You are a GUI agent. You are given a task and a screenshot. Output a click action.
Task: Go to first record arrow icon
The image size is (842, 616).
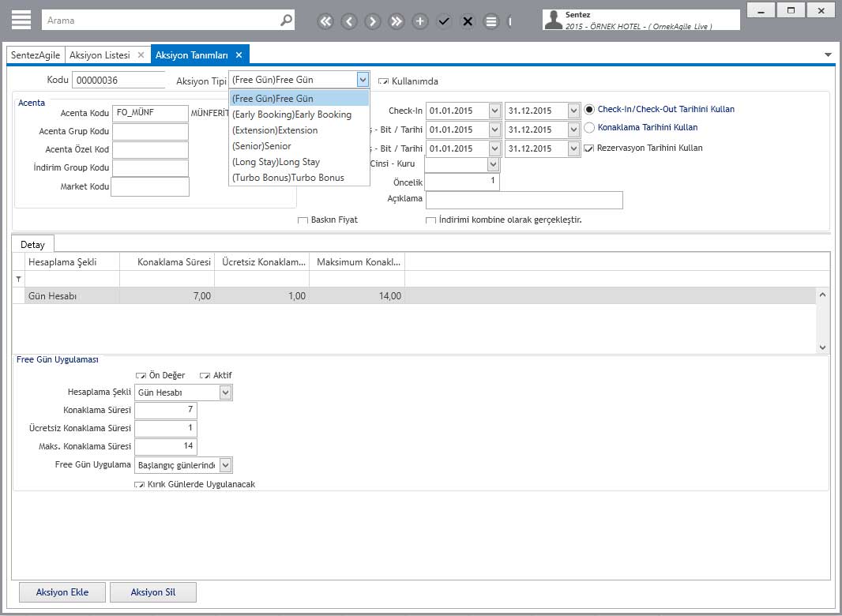(325, 21)
